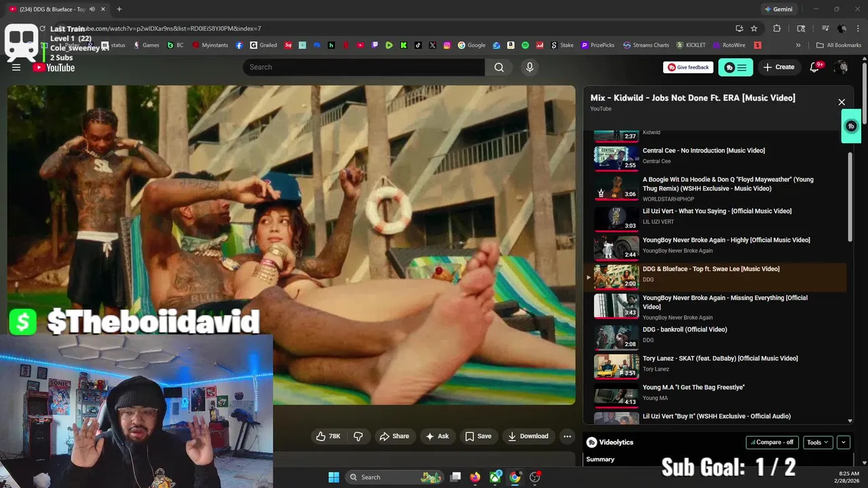The width and height of the screenshot is (868, 488).
Task: Open the Xbox app in taskbar
Action: pos(496,477)
